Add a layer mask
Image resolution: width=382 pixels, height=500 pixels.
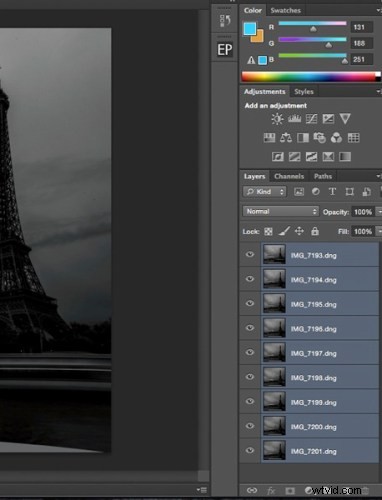pyautogui.click(x=290, y=490)
